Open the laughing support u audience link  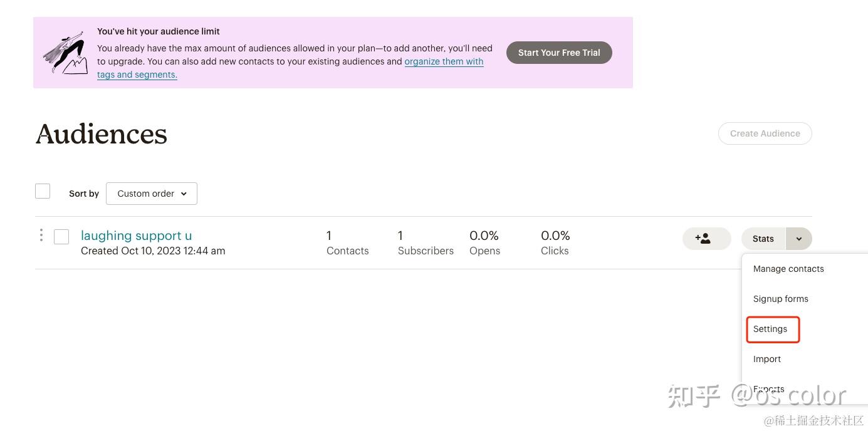(x=137, y=236)
